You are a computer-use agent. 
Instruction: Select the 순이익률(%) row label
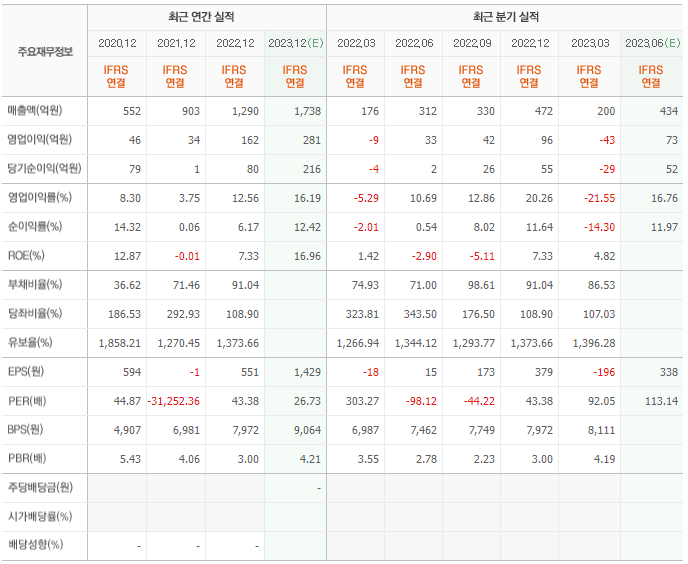pyautogui.click(x=35, y=226)
